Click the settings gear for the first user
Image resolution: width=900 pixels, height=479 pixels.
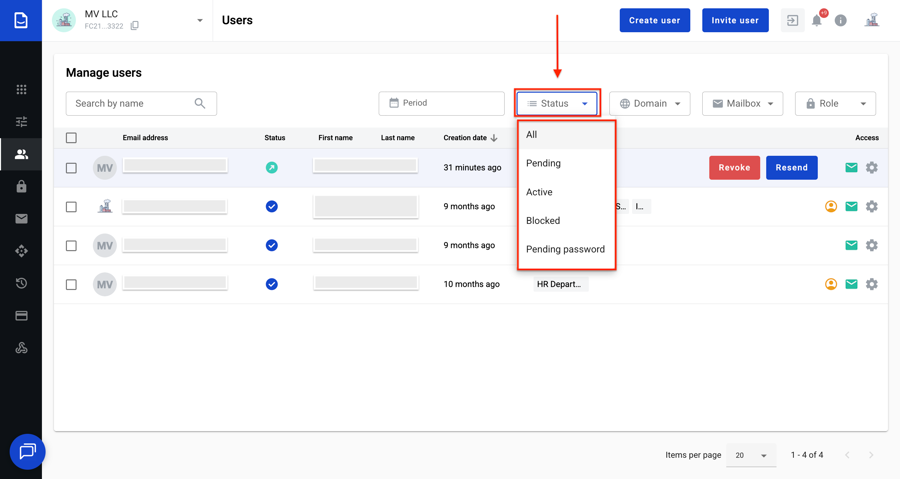point(872,168)
